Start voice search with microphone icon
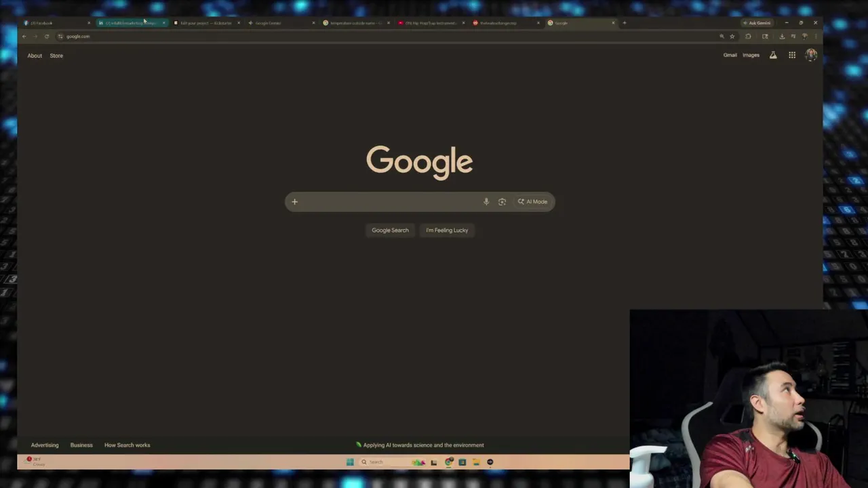 [486, 201]
